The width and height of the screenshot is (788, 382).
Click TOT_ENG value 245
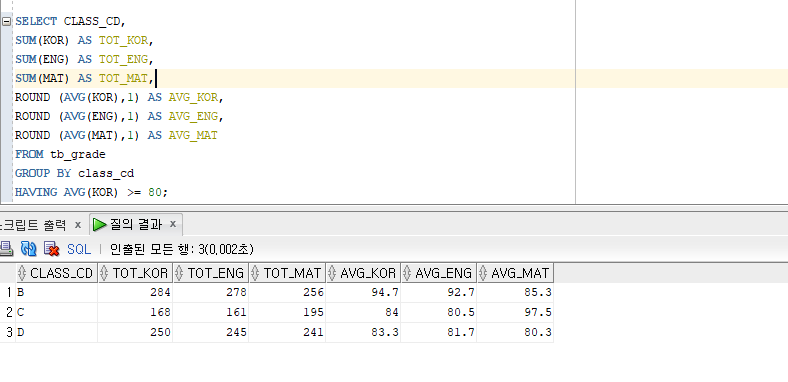(211, 332)
